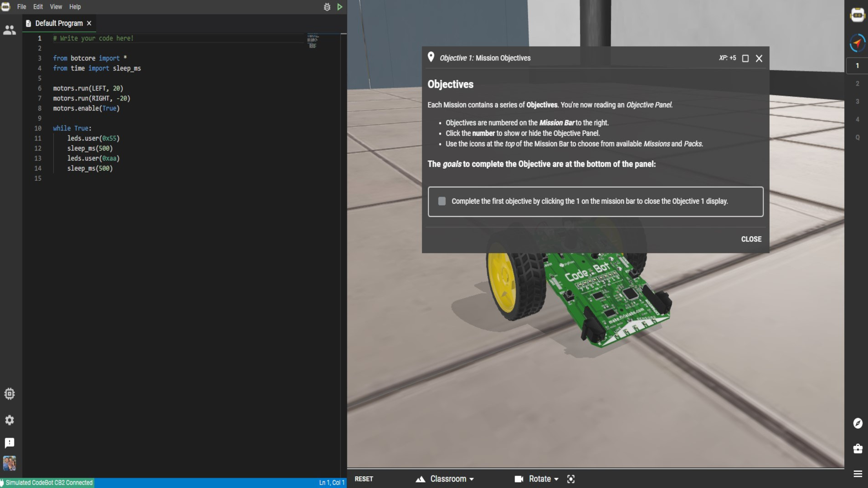Select the Default Program tab

click(59, 23)
